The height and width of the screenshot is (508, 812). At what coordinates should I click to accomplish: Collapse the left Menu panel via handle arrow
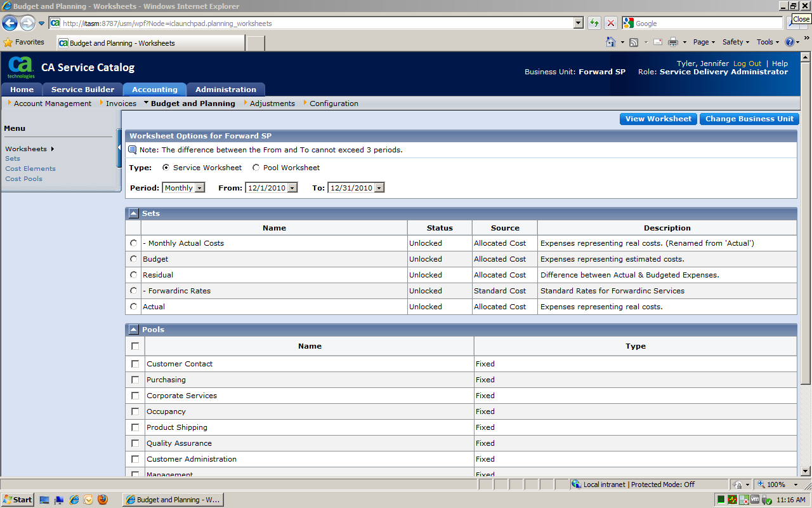click(x=119, y=148)
